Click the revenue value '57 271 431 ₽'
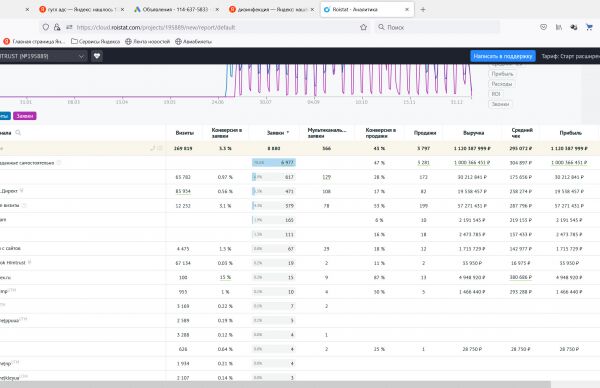600x388 pixels. 472,206
